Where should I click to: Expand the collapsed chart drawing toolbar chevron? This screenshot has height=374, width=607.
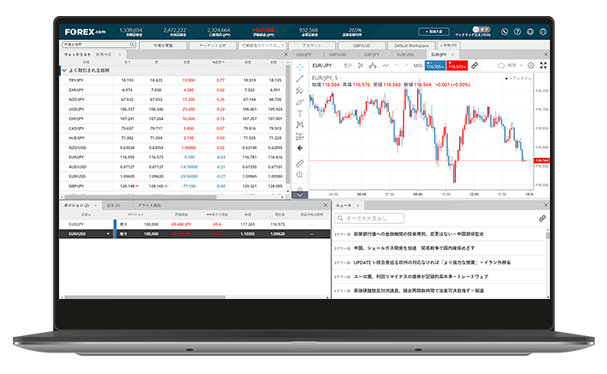point(300,195)
